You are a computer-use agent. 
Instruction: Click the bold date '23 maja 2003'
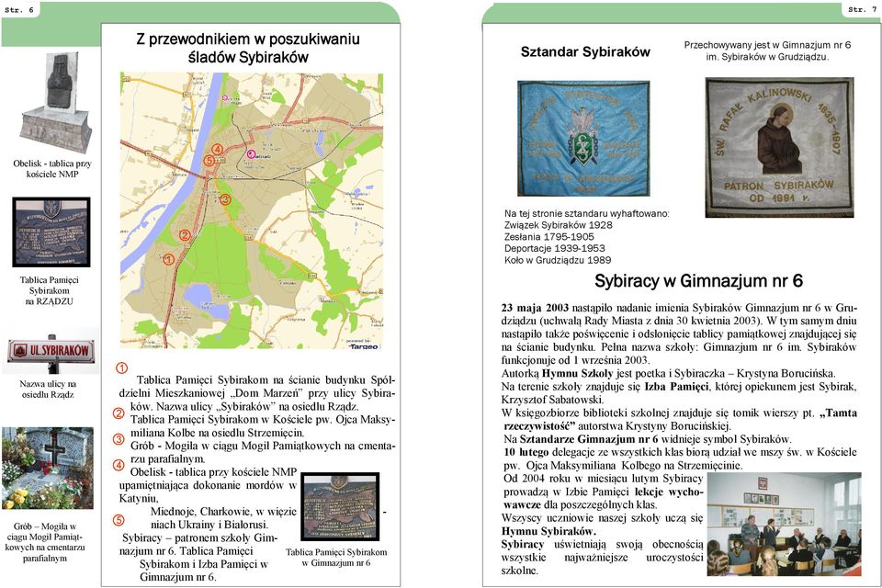click(x=535, y=309)
